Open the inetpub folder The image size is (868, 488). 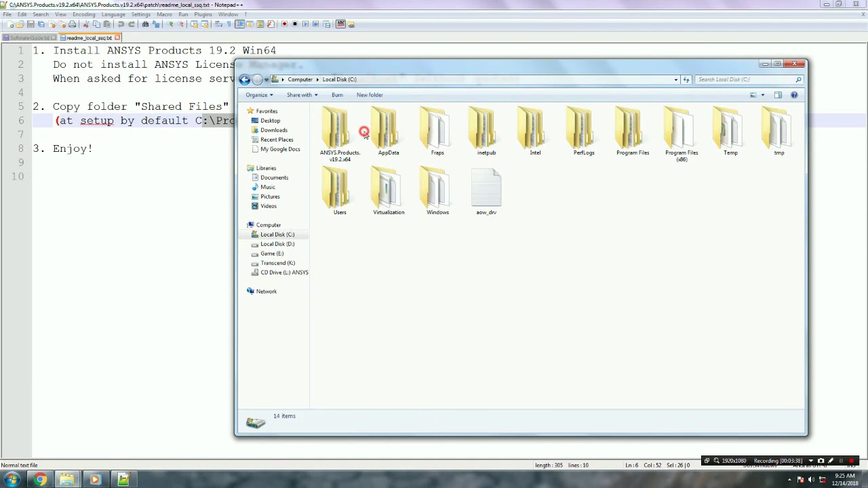coord(486,131)
